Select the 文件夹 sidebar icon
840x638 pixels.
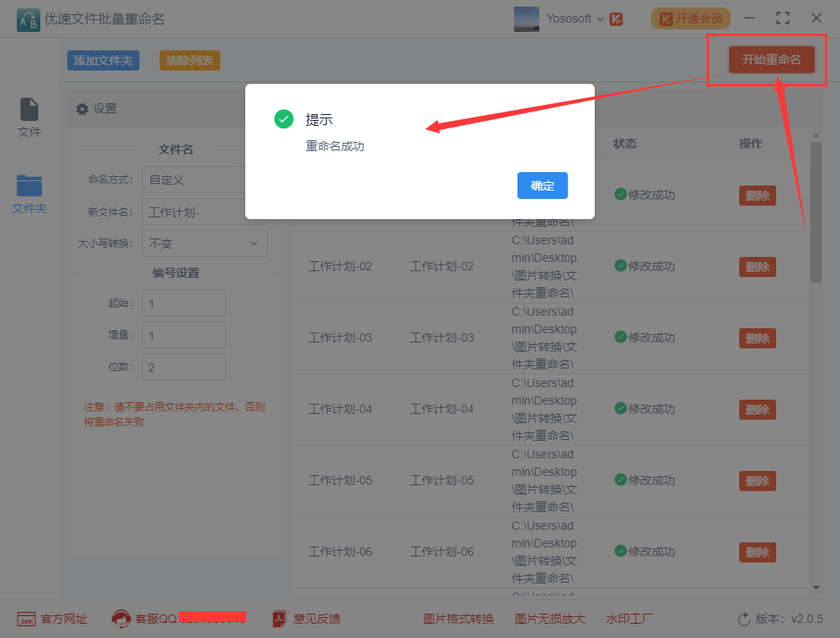point(29,186)
